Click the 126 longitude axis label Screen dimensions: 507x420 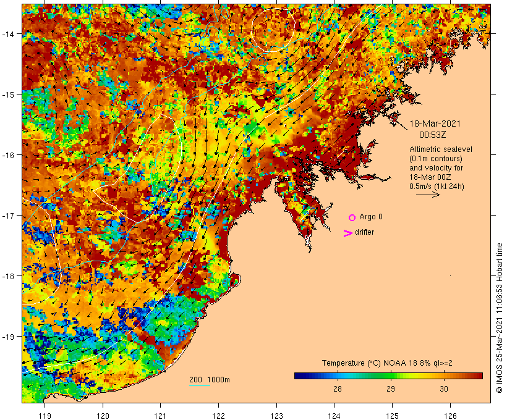pos(450,416)
